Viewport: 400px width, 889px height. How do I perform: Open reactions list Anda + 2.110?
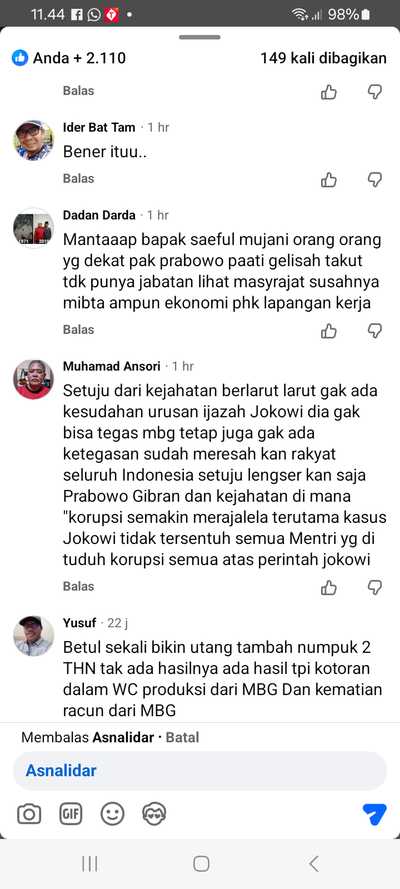(69, 58)
